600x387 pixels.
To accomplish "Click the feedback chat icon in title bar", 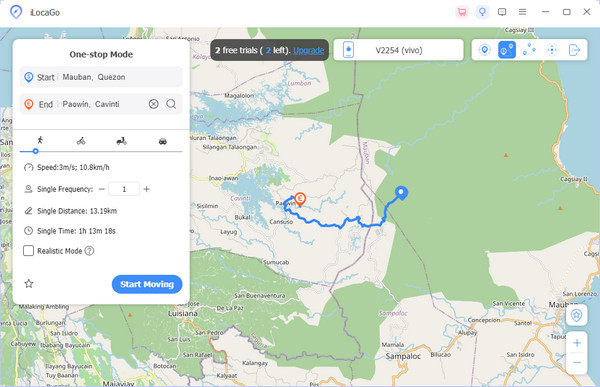I will click(x=502, y=12).
